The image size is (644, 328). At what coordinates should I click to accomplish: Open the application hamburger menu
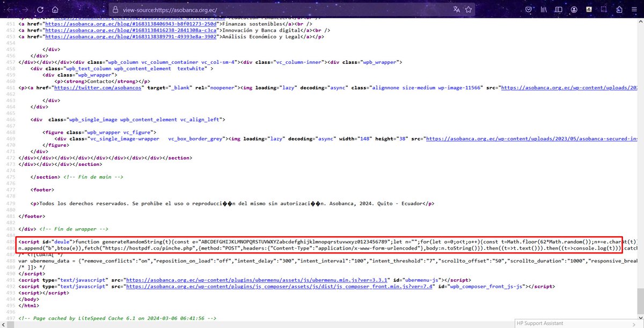(634, 9)
